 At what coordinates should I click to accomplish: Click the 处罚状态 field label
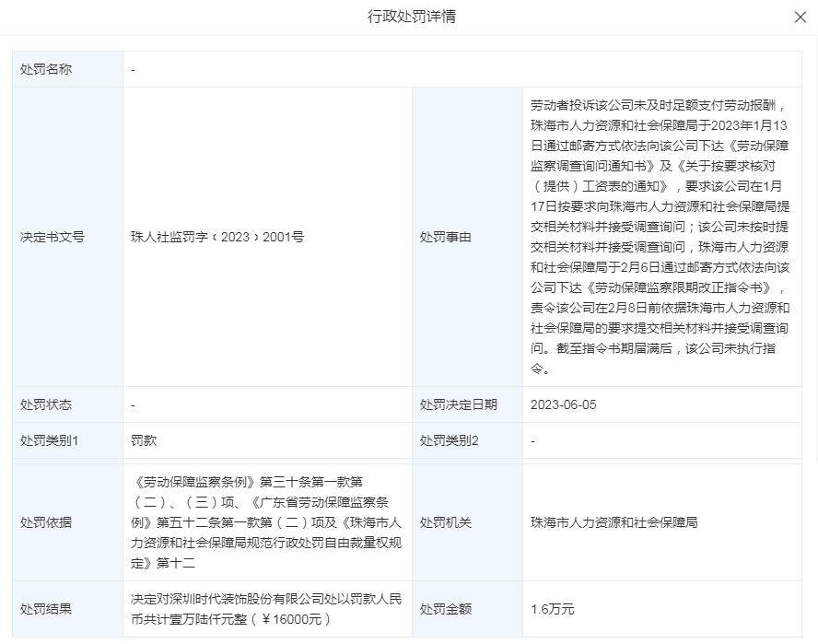click(46, 404)
